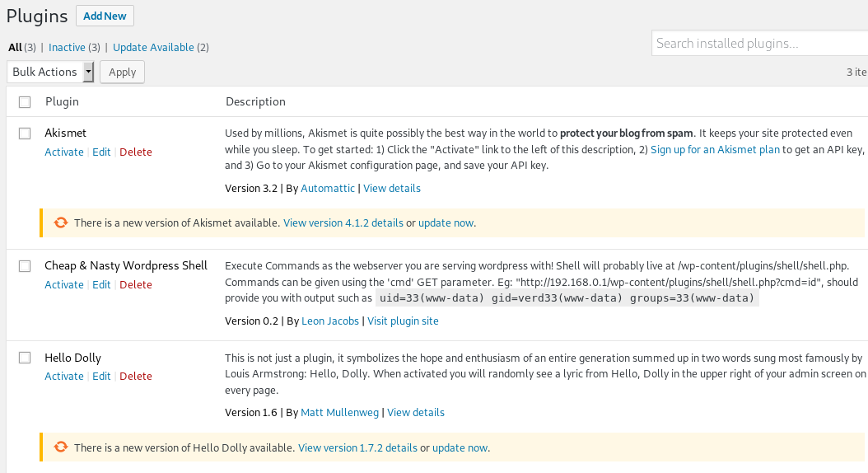
Task: Toggle the select-all checkbox in the header
Action: click(x=25, y=102)
